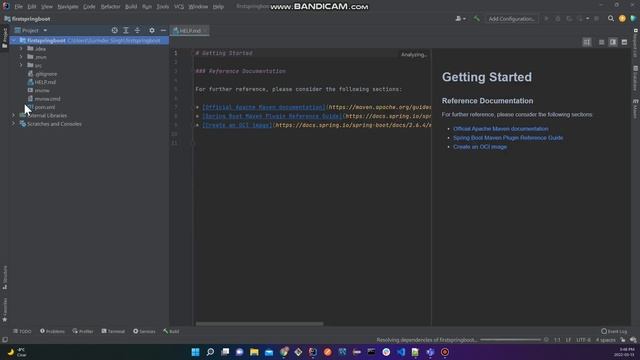Open Favorites side tab with star
640x360 pixels.
click(x=4, y=309)
